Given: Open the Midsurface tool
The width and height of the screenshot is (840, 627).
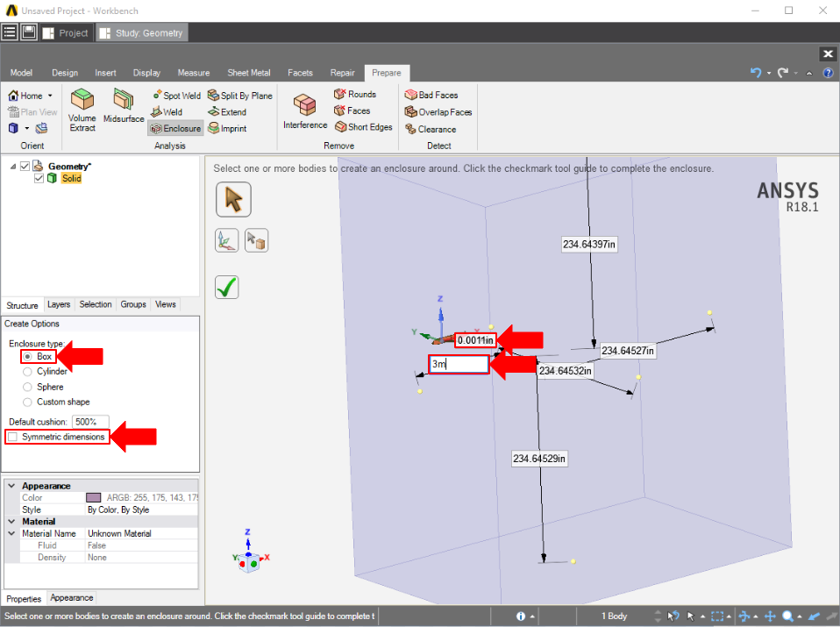Looking at the screenshot, I should [x=124, y=106].
